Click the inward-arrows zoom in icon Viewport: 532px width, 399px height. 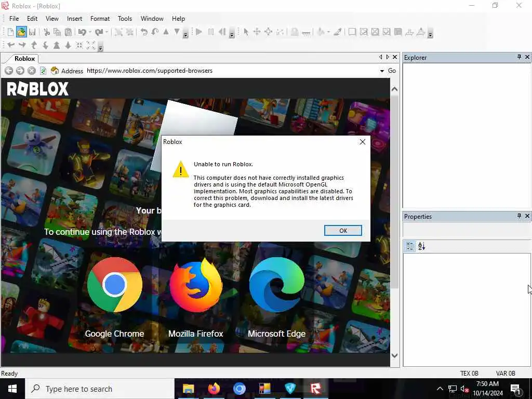(x=79, y=45)
